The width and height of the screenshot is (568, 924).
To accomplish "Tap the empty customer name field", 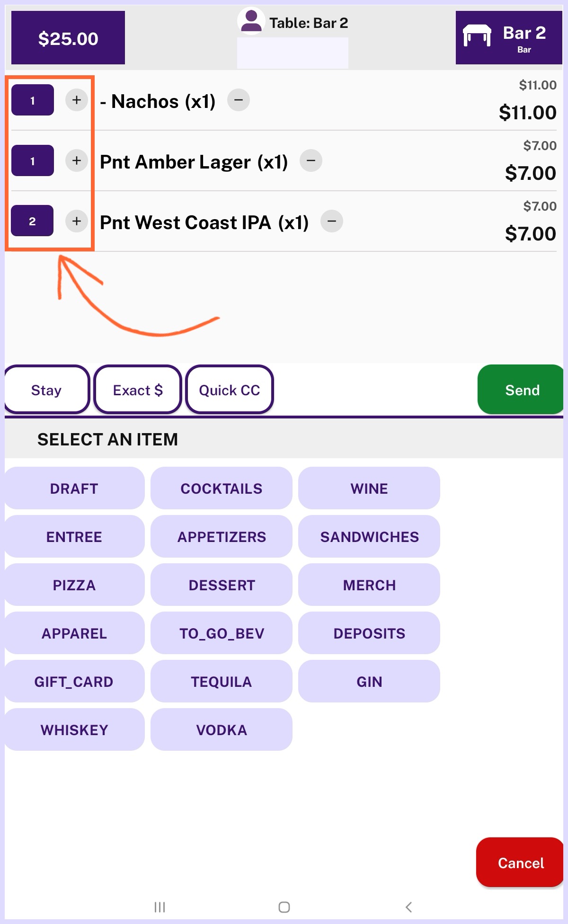I will pyautogui.click(x=293, y=53).
